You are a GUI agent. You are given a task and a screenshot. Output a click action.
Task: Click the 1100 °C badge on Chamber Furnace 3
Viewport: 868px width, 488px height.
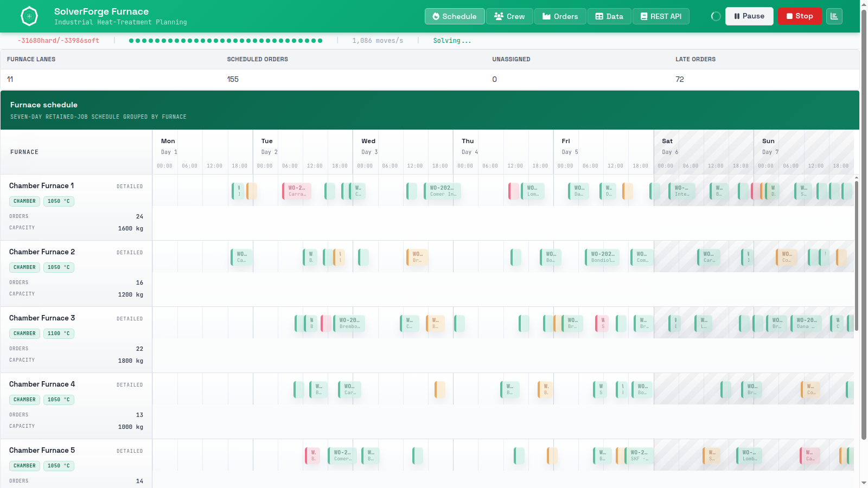pos(59,333)
